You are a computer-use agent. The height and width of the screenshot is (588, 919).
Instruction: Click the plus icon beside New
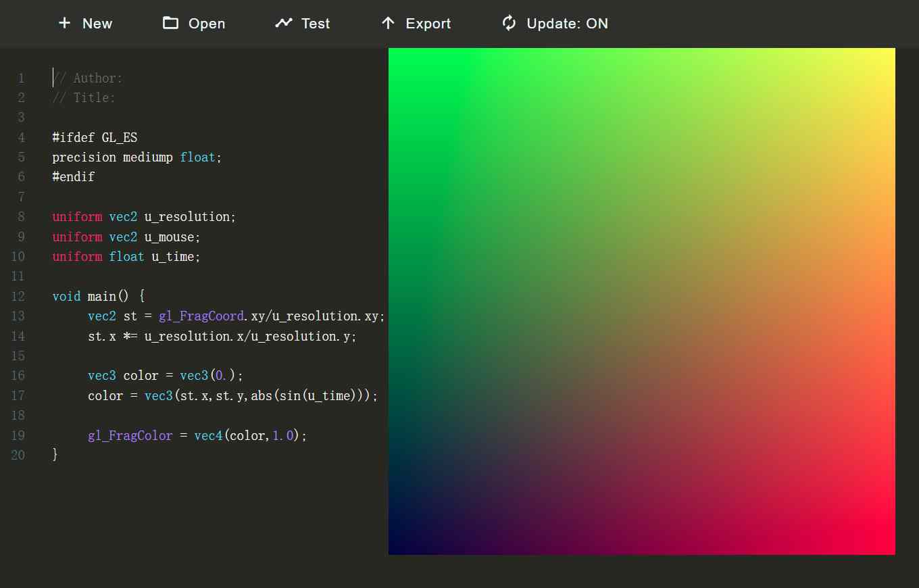[64, 23]
